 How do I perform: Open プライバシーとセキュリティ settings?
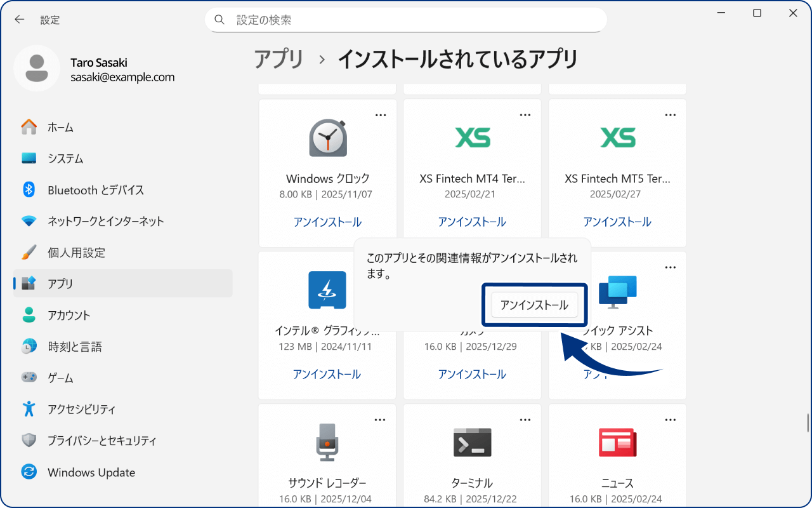[101, 441]
